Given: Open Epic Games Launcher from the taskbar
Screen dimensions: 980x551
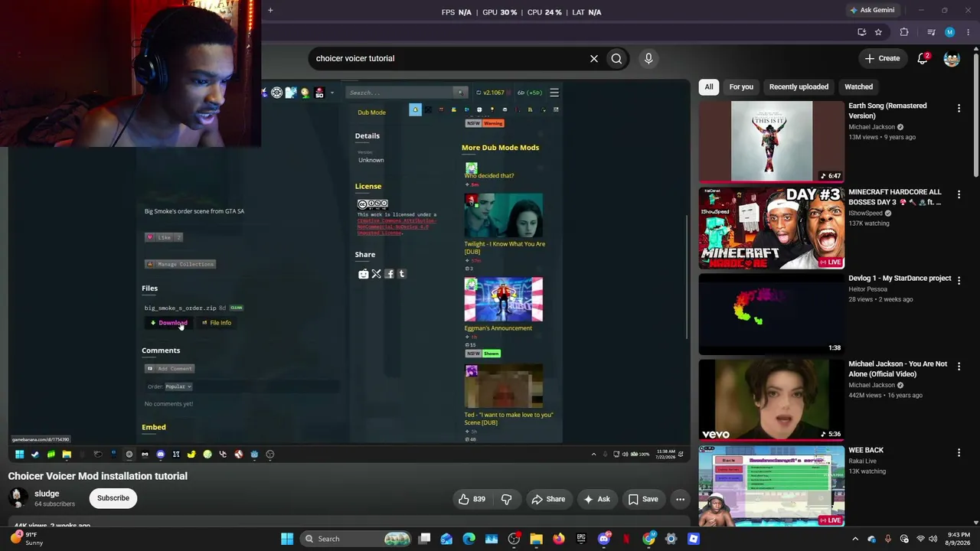Looking at the screenshot, I should point(581,539).
